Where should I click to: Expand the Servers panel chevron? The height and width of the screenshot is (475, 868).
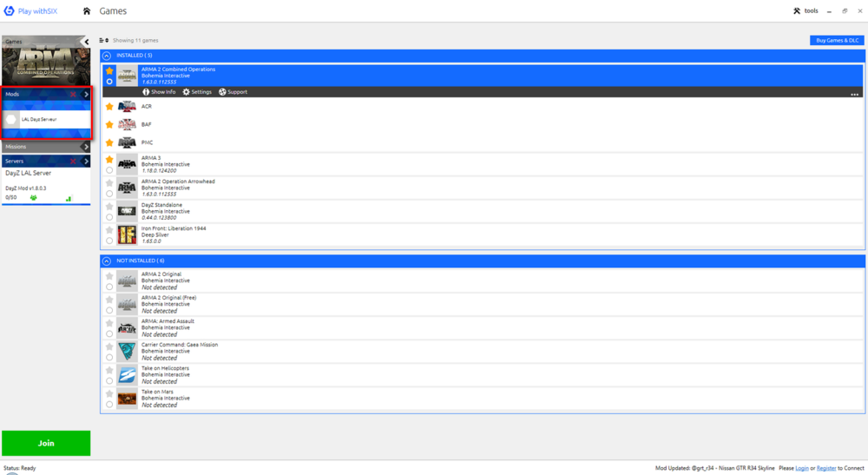click(x=86, y=162)
